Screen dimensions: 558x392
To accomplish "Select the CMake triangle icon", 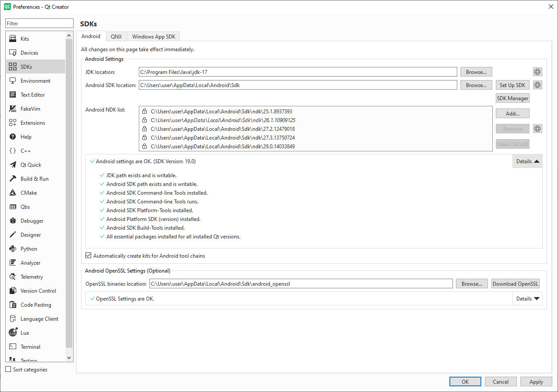I will click(x=13, y=193).
